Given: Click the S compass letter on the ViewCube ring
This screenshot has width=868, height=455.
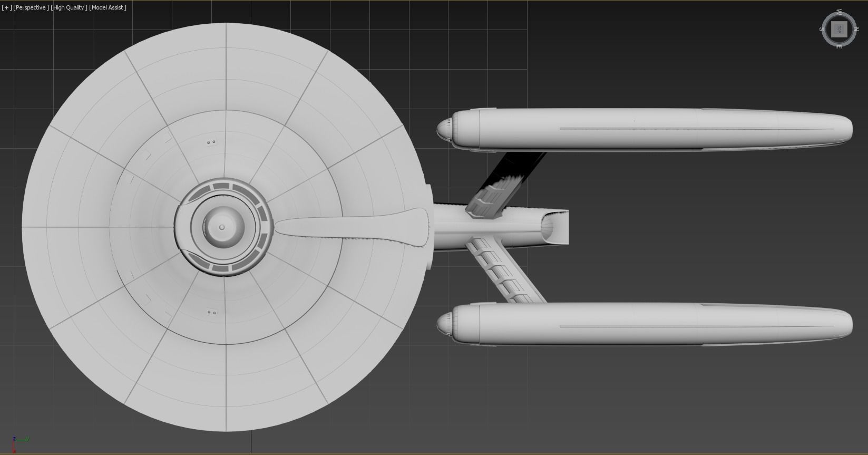Looking at the screenshot, I should point(822,29).
